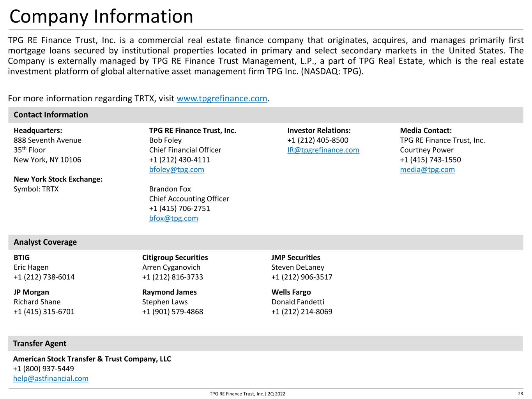Click the American Stock Transfer & Trust Company name
The height and width of the screenshot is (399, 532).
pyautogui.click(x=92, y=359)
